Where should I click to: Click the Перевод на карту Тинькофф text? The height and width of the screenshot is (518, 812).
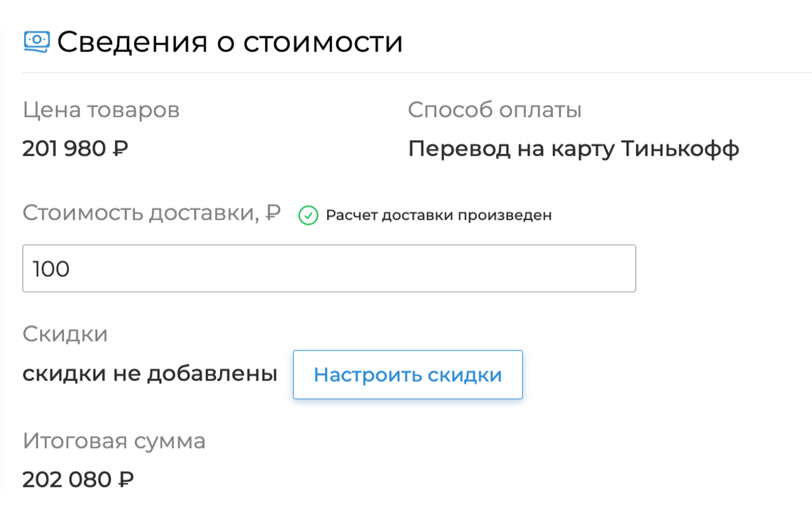point(573,149)
